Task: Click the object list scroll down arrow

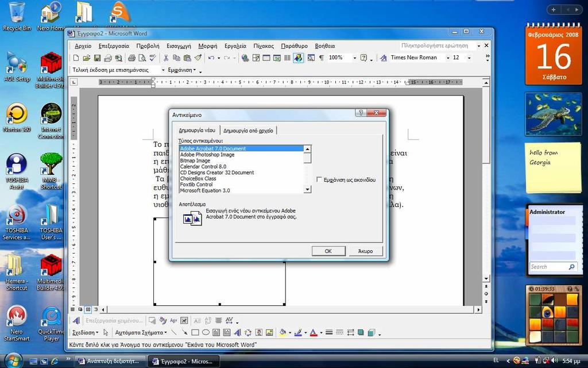Action: (x=307, y=190)
